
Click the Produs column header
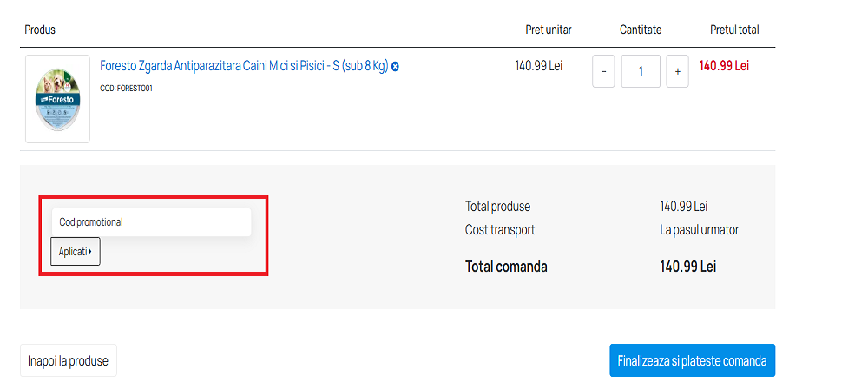[x=40, y=30]
